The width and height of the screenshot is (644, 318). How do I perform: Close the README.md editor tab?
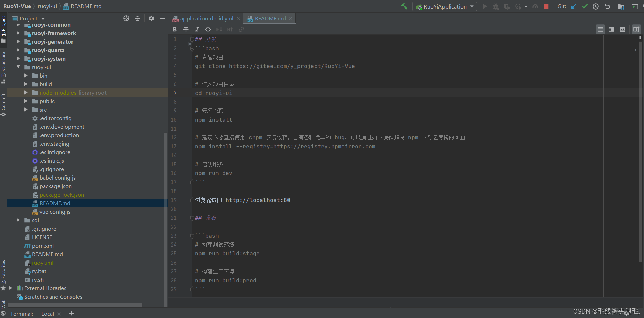point(291,18)
